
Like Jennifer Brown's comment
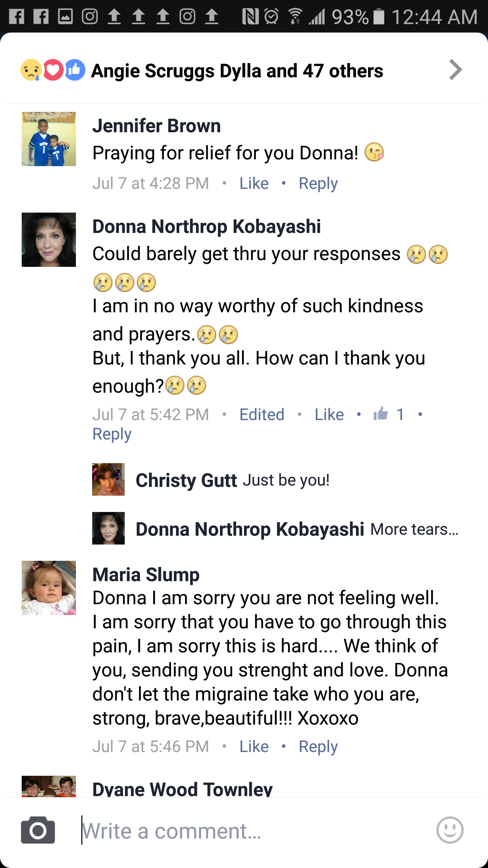tap(254, 183)
